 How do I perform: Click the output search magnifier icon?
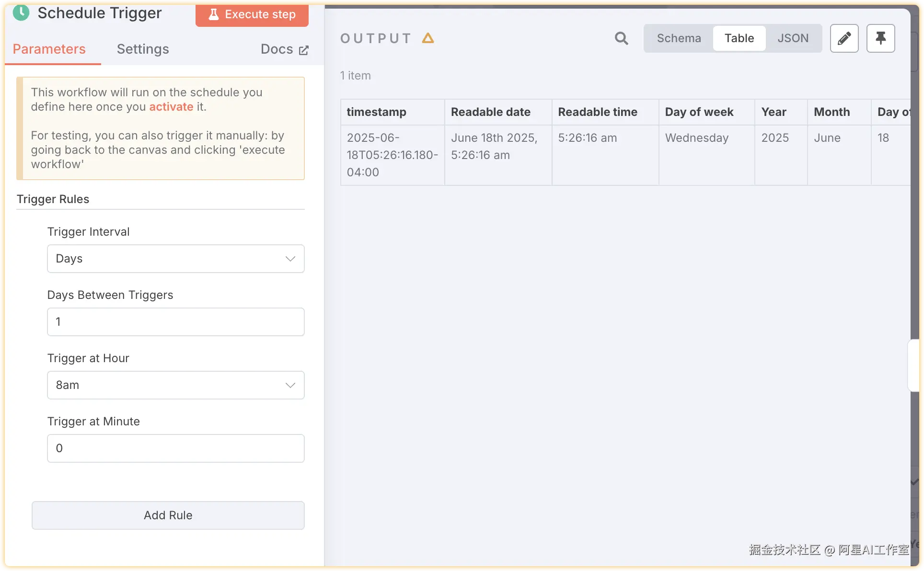pyautogui.click(x=621, y=38)
